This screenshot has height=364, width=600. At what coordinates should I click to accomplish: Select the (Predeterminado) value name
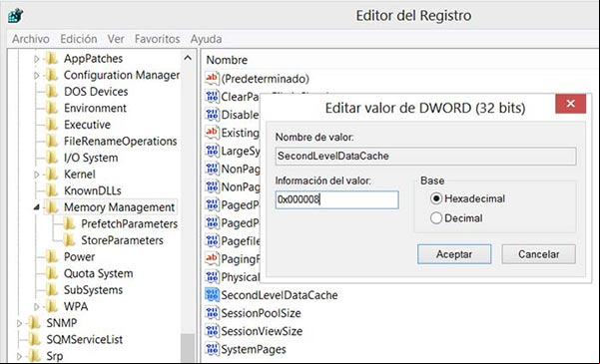266,79
